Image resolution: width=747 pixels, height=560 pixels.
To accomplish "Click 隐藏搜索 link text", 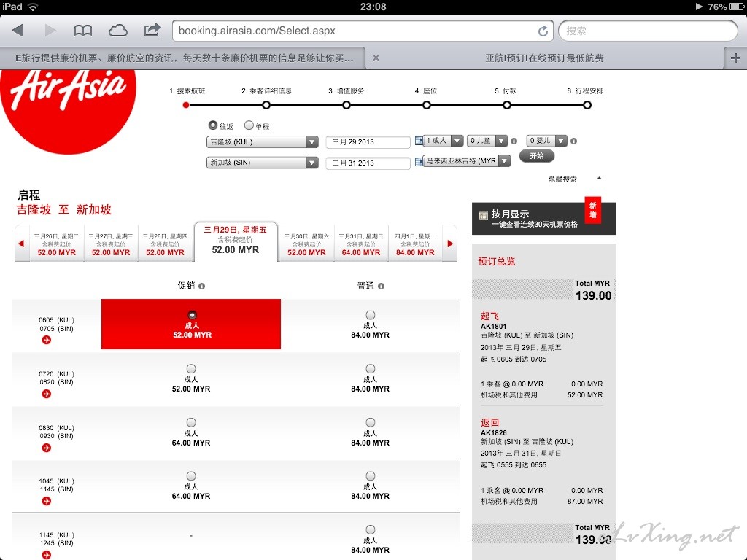I will (562, 179).
